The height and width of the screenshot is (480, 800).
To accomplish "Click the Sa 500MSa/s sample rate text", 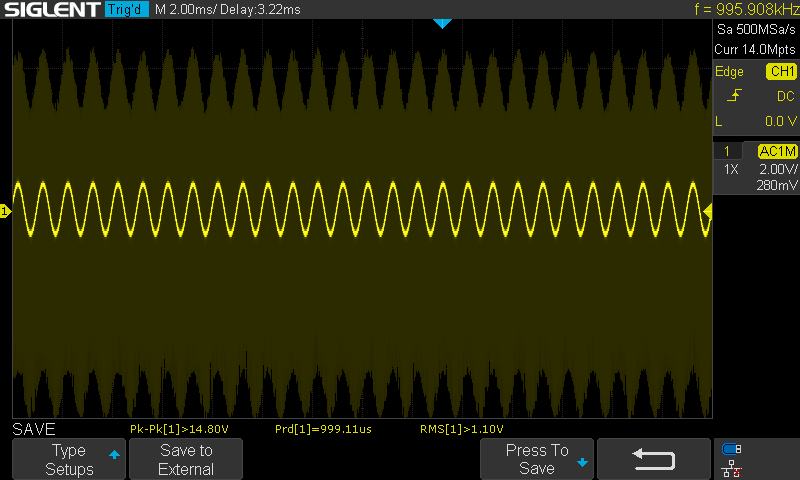I will tap(756, 30).
